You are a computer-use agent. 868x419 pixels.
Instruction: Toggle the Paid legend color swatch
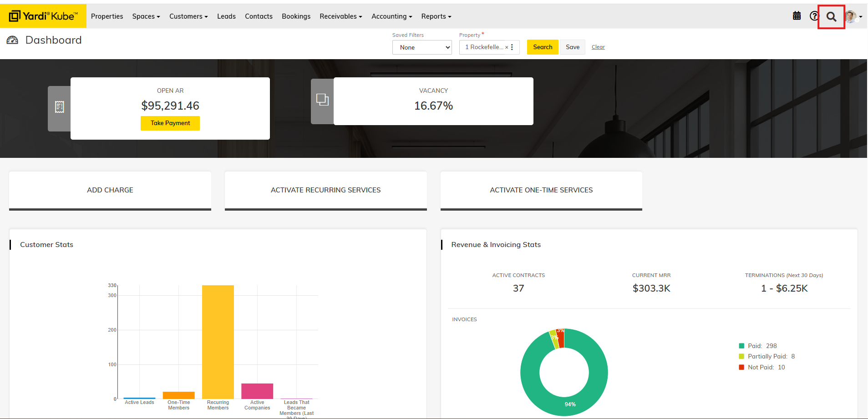click(741, 346)
